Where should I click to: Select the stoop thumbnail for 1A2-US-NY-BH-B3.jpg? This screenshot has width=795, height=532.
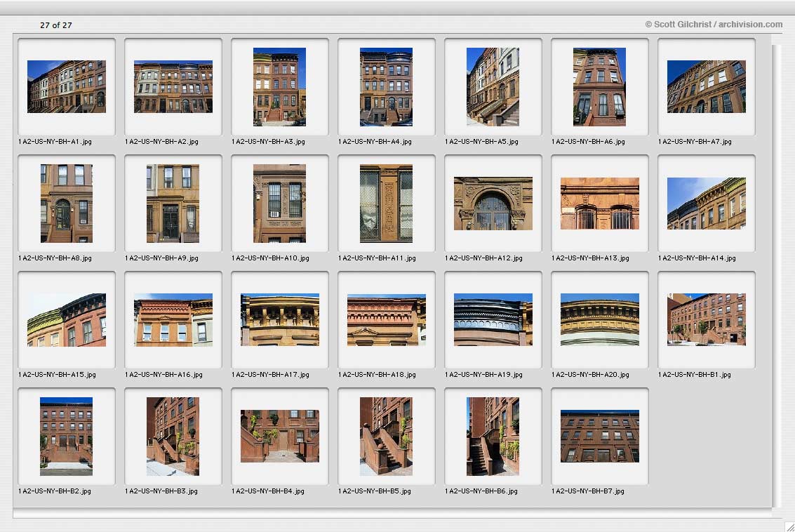coord(173,437)
